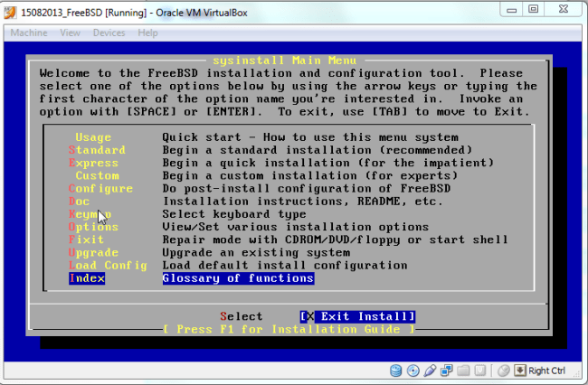Click the Exit Install button
The width and height of the screenshot is (588, 385).
pyautogui.click(x=356, y=316)
